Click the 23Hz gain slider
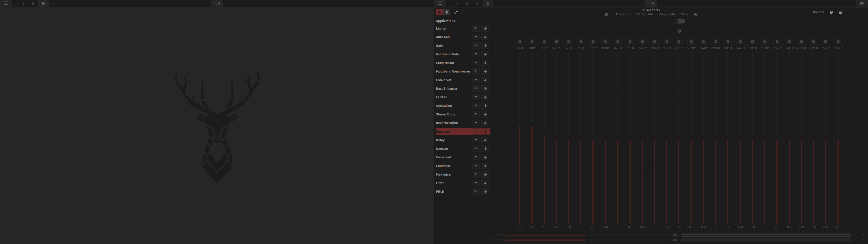The height and width of the screenshot is (244, 868). coord(520,138)
